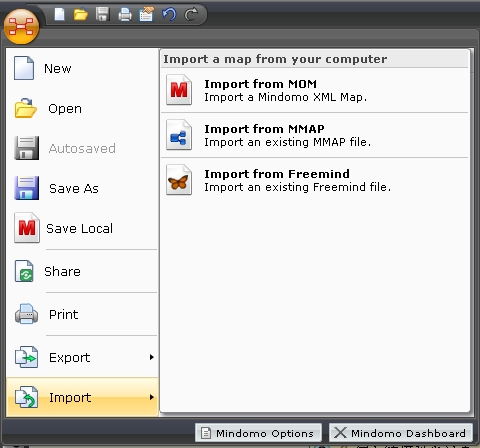The width and height of the screenshot is (480, 448).
Task: Click the round Mindomo application menu button
Action: click(x=21, y=26)
